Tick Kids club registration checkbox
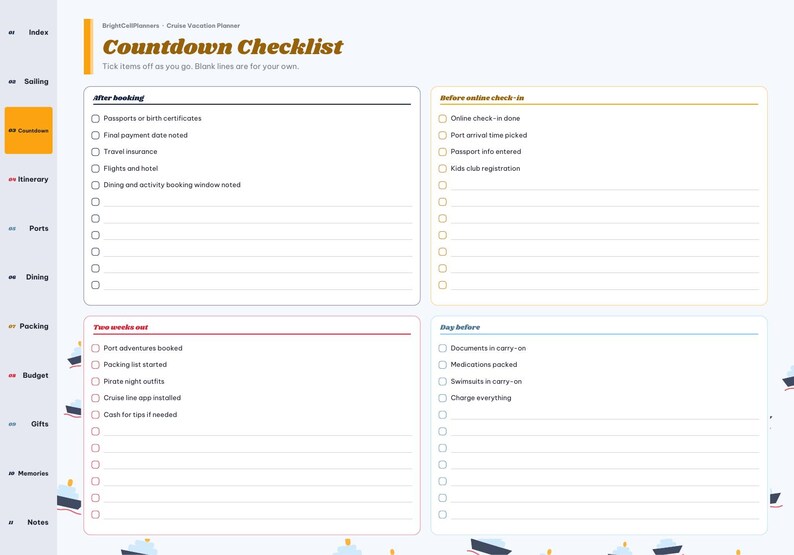This screenshot has height=555, width=794. pos(443,169)
